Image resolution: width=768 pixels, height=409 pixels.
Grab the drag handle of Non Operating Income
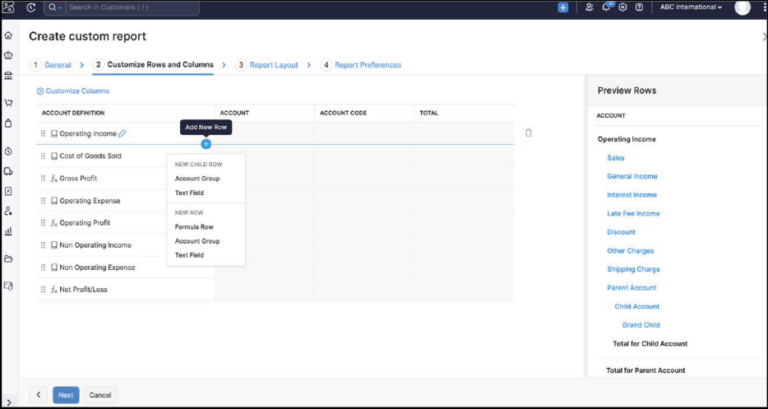pyautogui.click(x=43, y=245)
